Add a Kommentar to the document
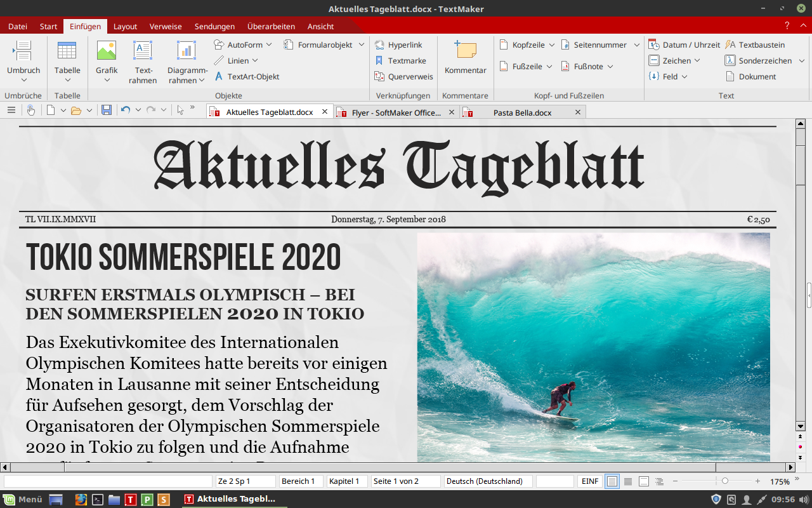This screenshot has height=508, width=812. pos(466,57)
